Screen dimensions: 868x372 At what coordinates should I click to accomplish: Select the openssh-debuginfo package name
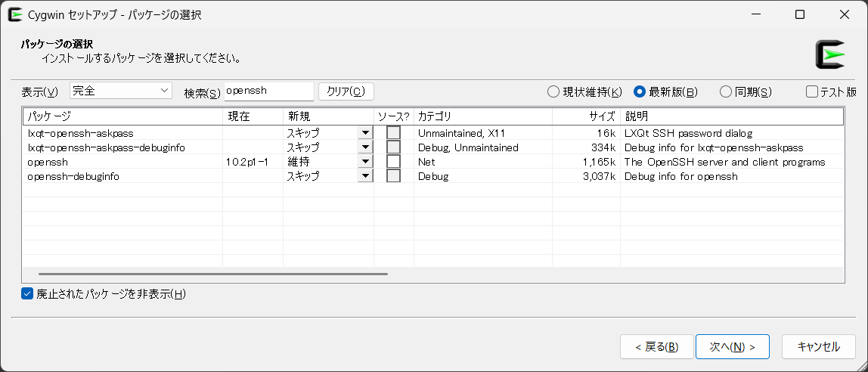click(x=73, y=177)
